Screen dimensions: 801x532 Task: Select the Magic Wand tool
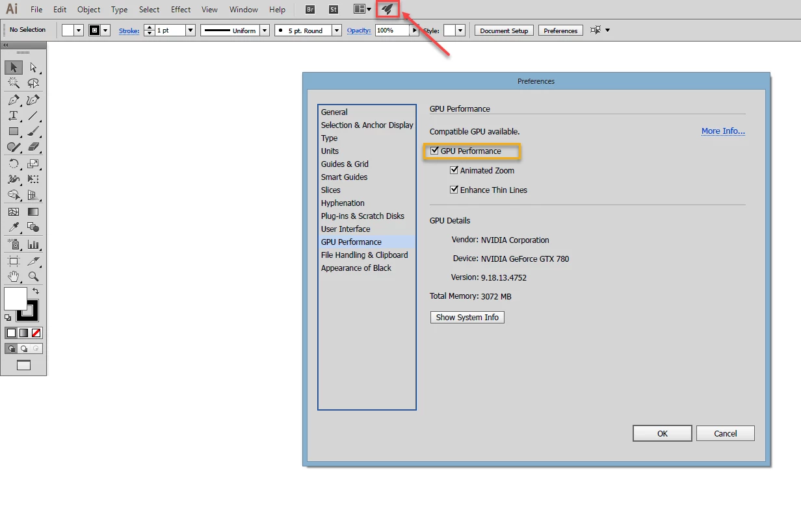coord(13,83)
